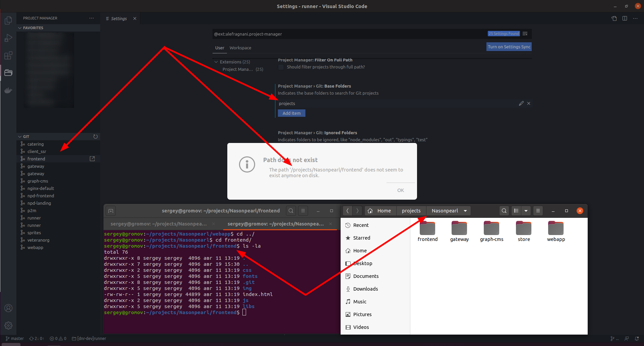Open the Accounts icon above the gear

click(8, 308)
